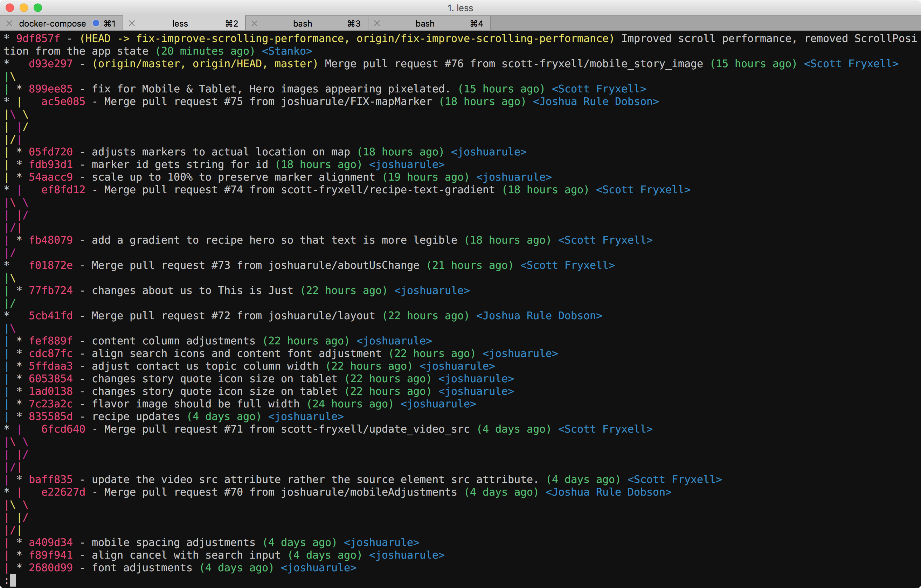Close the bash ⌘3 tab
Screen dimensions: 921x588
(x=254, y=23)
